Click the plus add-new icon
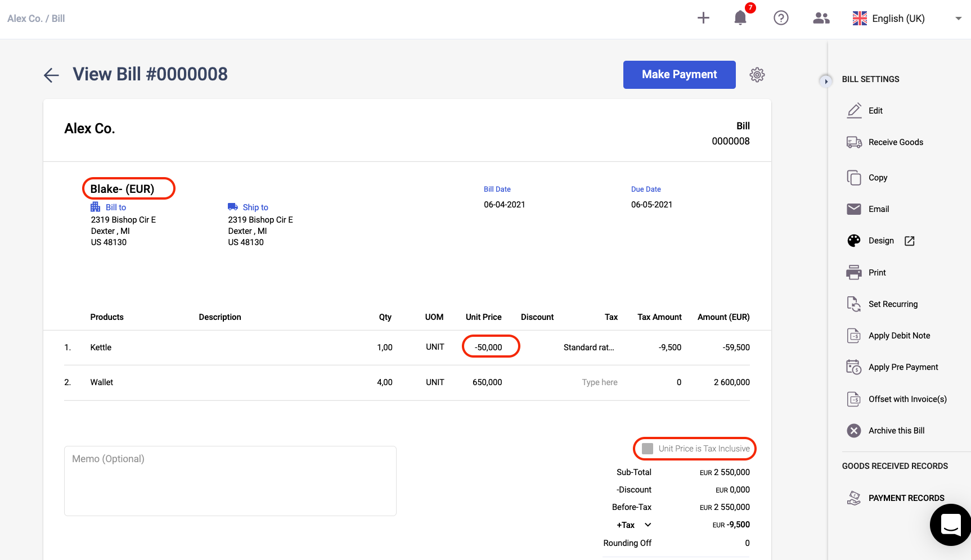This screenshot has height=560, width=971. click(703, 18)
